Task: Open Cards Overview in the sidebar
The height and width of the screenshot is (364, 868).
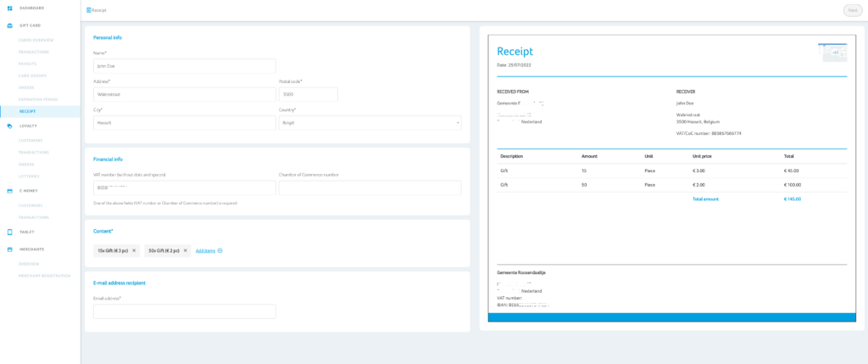Action: point(36,40)
